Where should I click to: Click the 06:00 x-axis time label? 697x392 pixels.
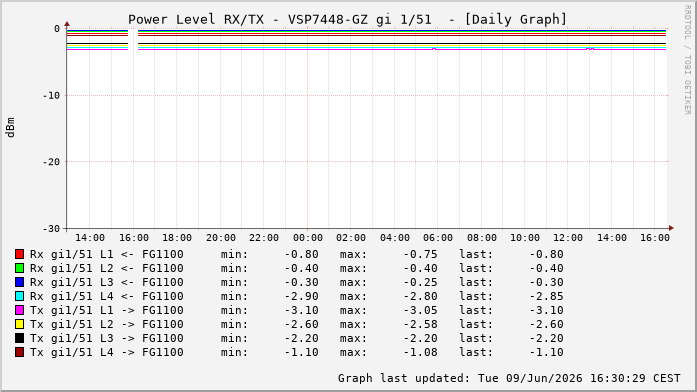(x=438, y=238)
